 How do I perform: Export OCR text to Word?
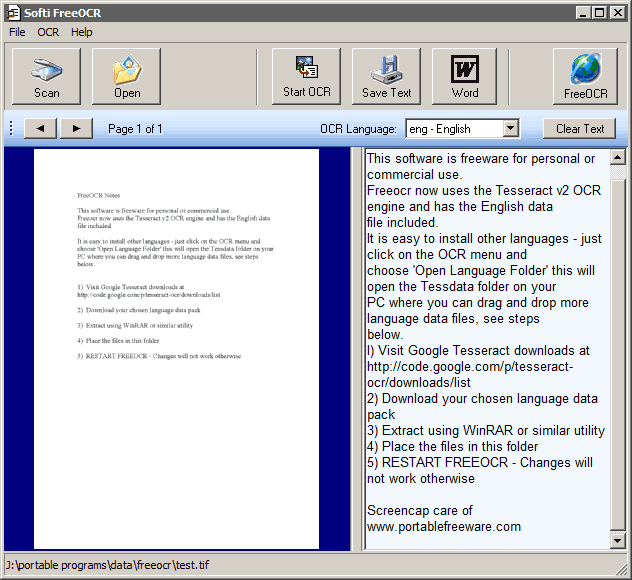pyautogui.click(x=464, y=76)
